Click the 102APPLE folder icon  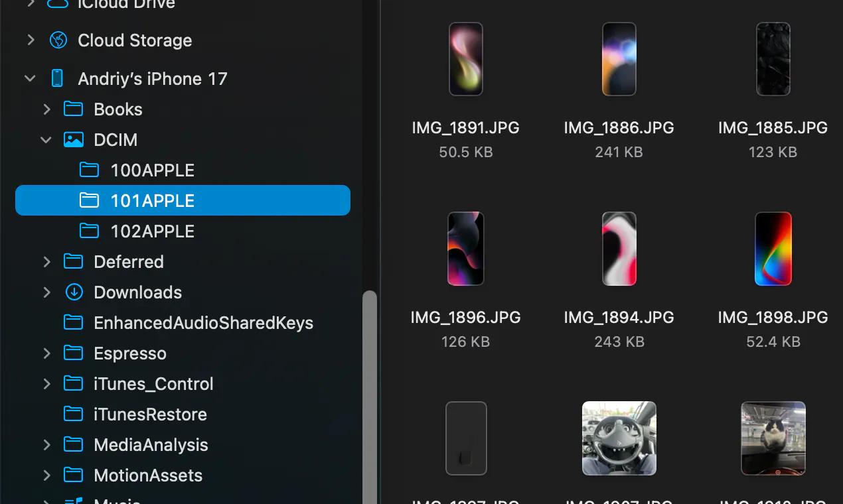89,231
